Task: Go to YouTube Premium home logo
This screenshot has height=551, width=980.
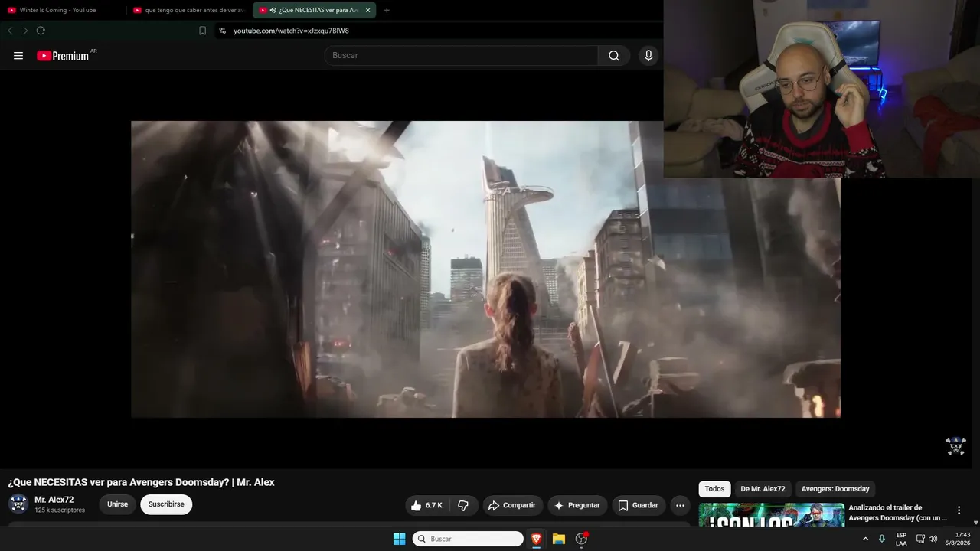Action: click(x=63, y=56)
